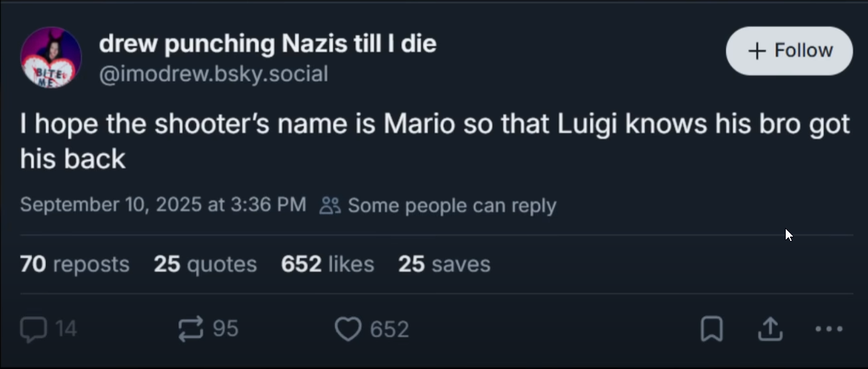The image size is (868, 369).
Task: Open the author's profile avatar
Action: point(51,57)
